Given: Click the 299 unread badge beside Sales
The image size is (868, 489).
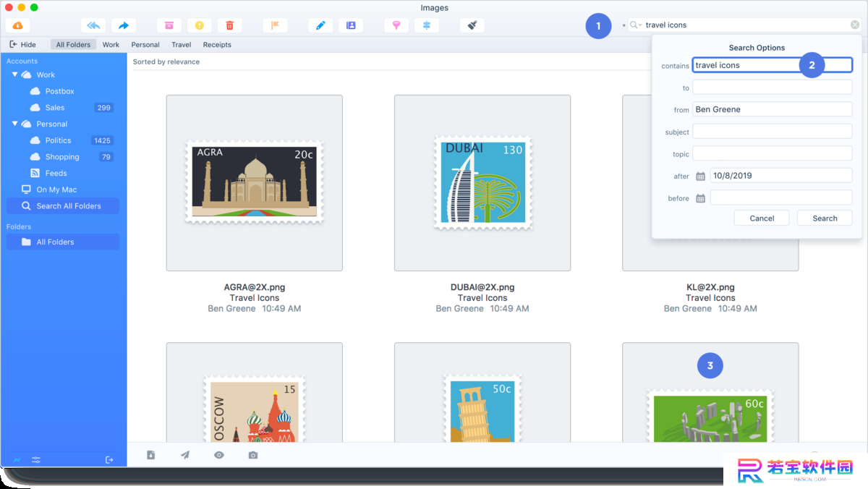Looking at the screenshot, I should coord(103,108).
